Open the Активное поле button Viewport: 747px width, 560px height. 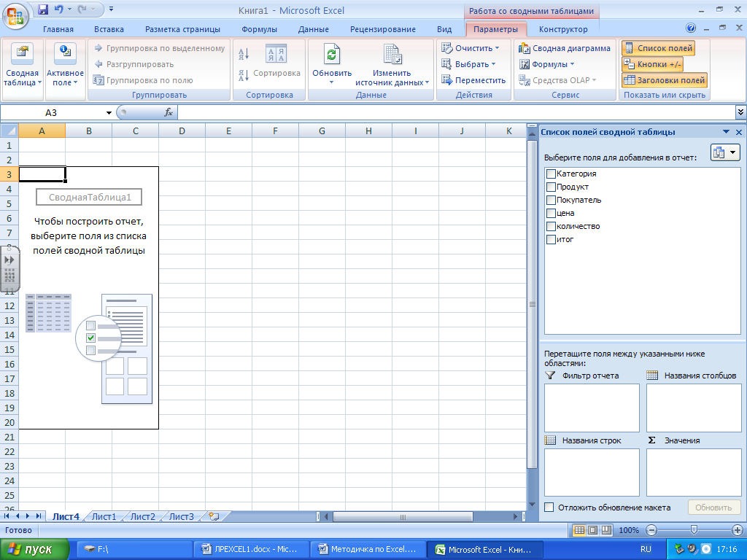coord(65,69)
